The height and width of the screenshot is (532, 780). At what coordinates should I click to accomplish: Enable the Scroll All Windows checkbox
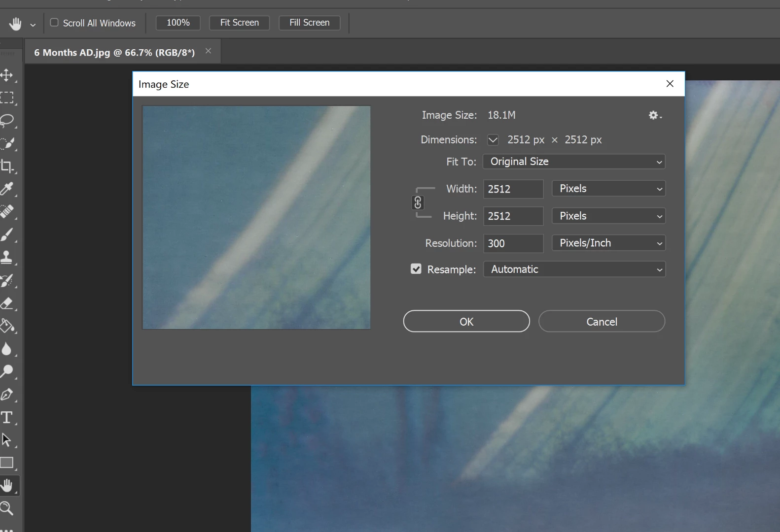click(x=54, y=23)
